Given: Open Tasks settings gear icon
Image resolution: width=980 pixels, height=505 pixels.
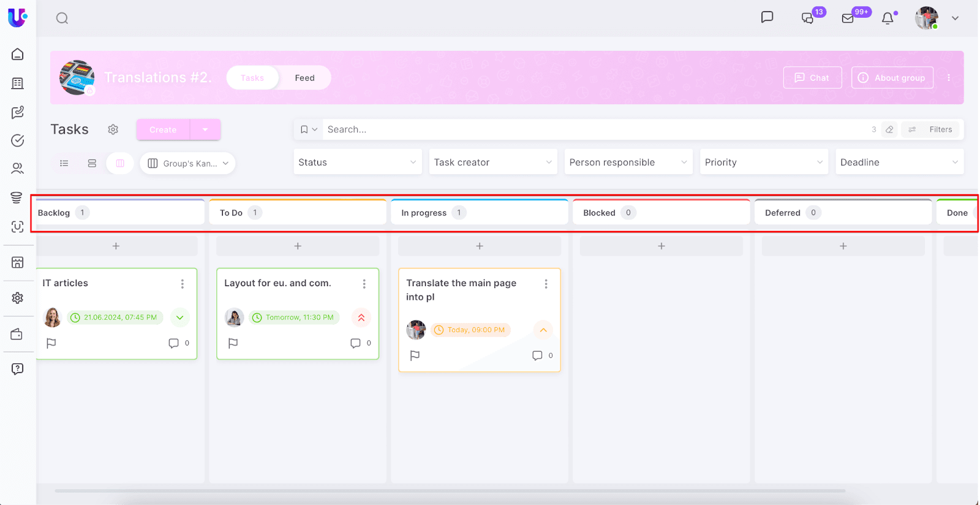Looking at the screenshot, I should click(113, 129).
